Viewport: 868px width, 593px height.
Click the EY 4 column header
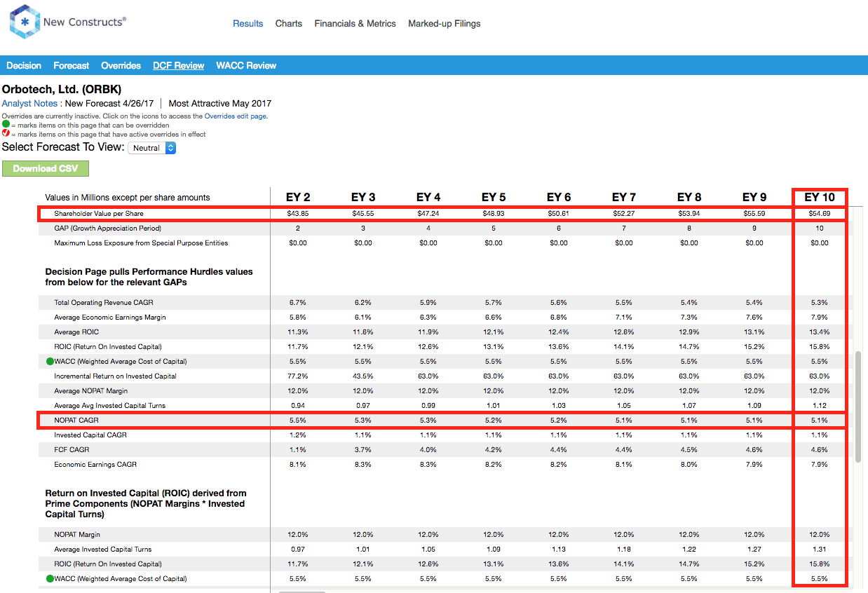[x=428, y=197]
